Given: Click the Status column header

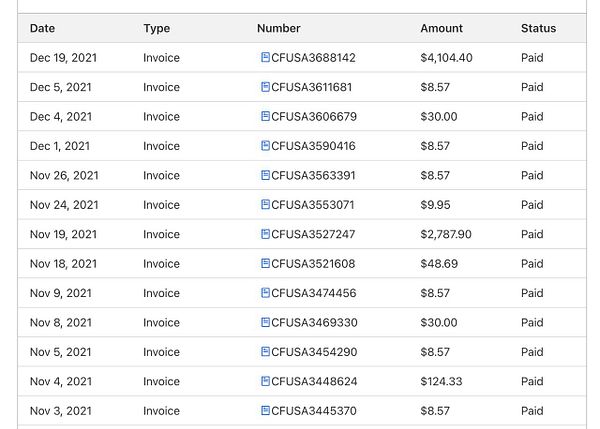Looking at the screenshot, I should pyautogui.click(x=538, y=28).
